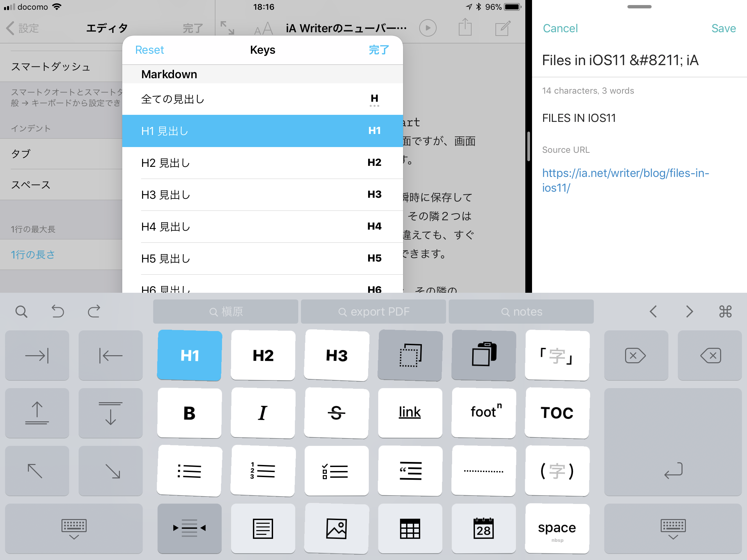The image size is (747, 560).
Task: Tap Cancel in side panel
Action: coord(560,28)
